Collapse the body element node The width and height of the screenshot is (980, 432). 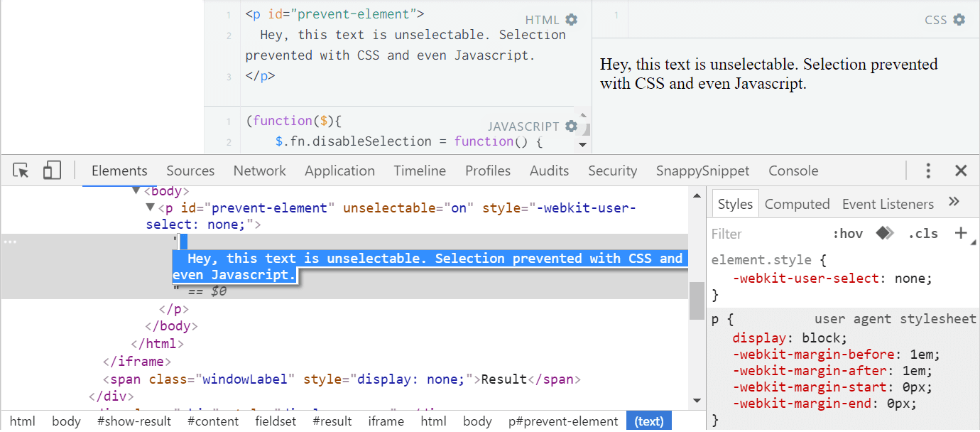[136, 191]
